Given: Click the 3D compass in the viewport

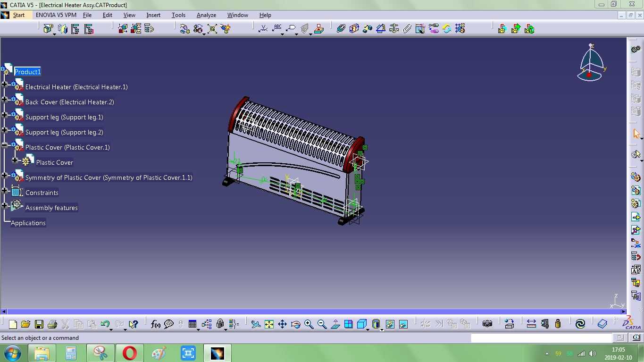Looking at the screenshot, I should point(591,63).
